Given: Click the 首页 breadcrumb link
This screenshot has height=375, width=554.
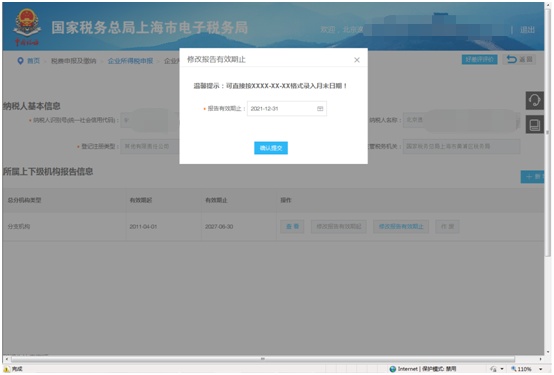Looking at the screenshot, I should click(x=34, y=61).
